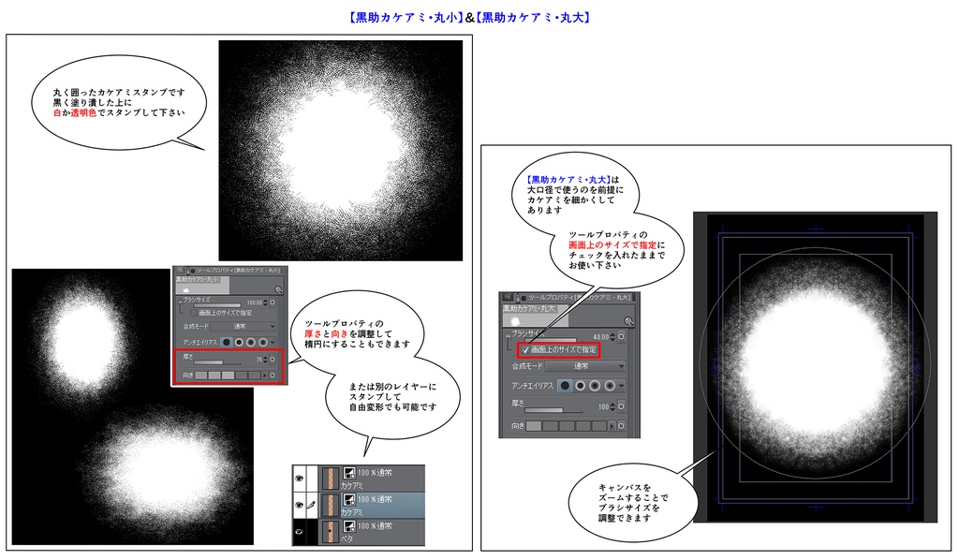This screenshot has width=959, height=560.
Task: Open sub tool detail wrench in 丸大 panel
Action: 628,321
